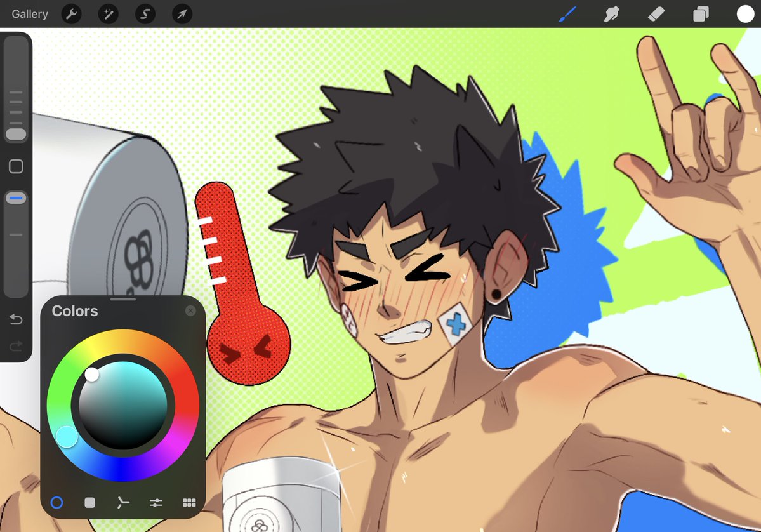761x532 pixels.
Task: Activate the Transform arrow tool
Action: point(182,14)
